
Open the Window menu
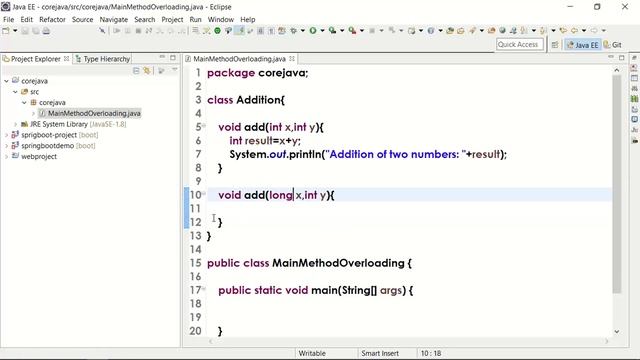[220, 19]
